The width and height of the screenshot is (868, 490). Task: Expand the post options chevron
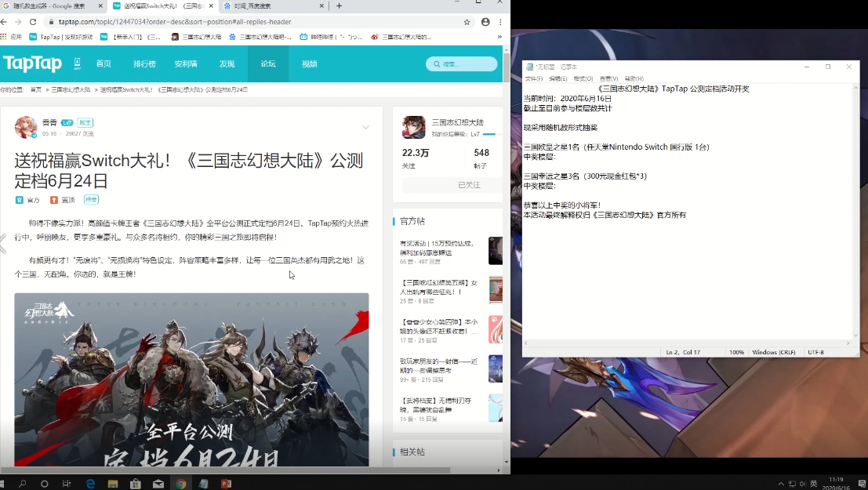pyautogui.click(x=365, y=127)
